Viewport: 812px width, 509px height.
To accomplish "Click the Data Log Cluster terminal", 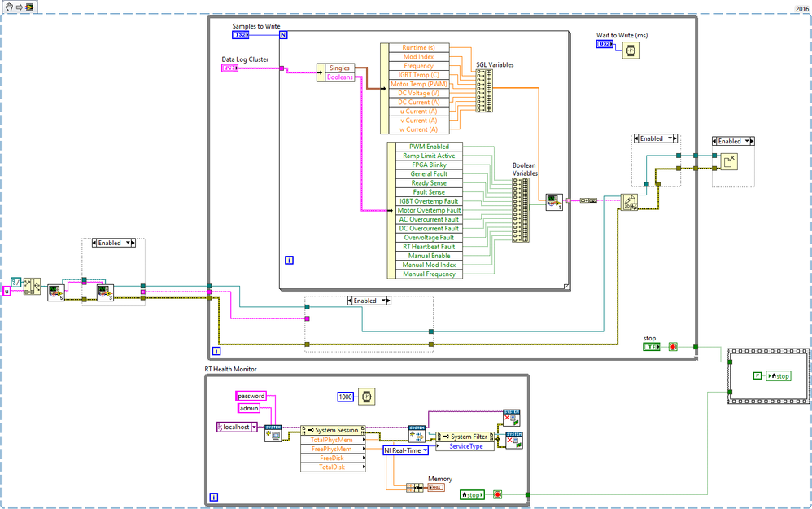I will coord(230,68).
